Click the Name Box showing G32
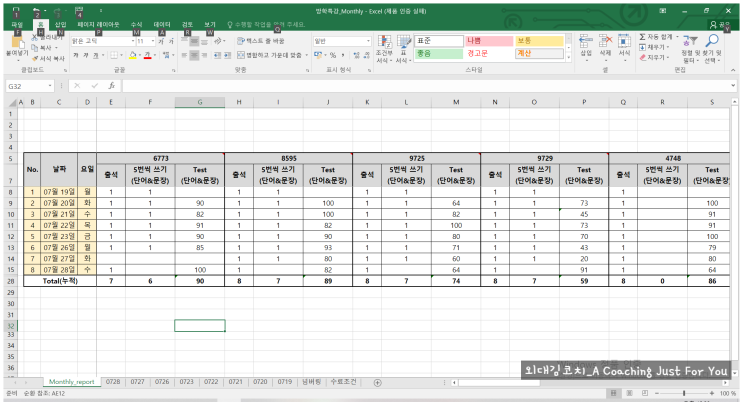Screen dimensions: 743x402 pos(29,86)
